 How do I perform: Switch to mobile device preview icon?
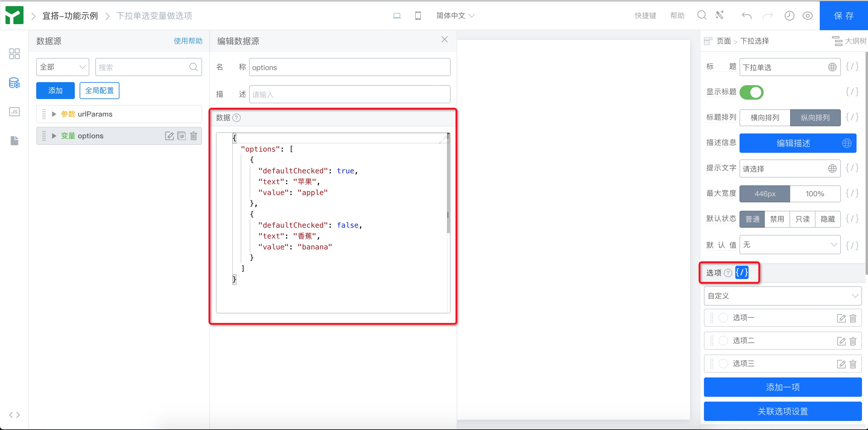[x=418, y=15]
